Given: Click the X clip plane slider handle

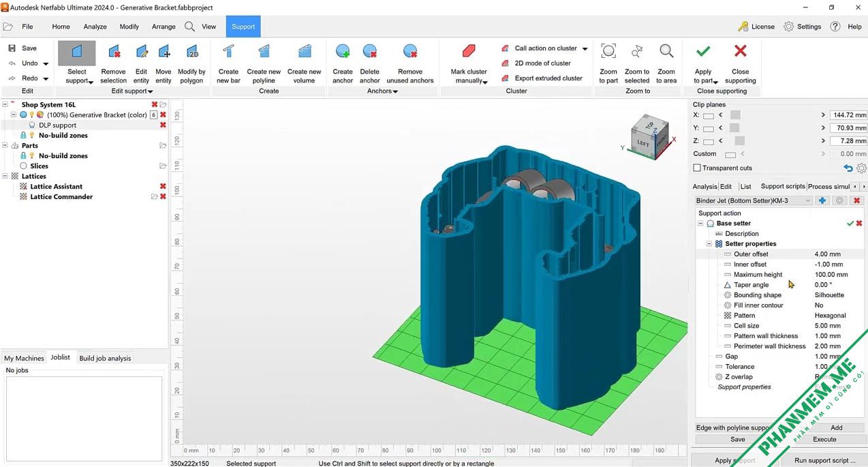Looking at the screenshot, I should coord(735,115).
